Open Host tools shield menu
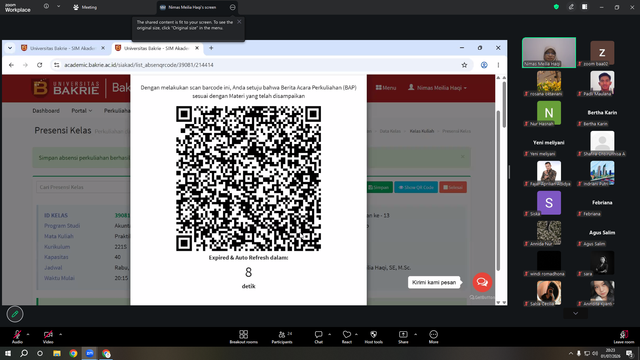Image resolution: width=640 pixels, height=360 pixels. coord(373,337)
